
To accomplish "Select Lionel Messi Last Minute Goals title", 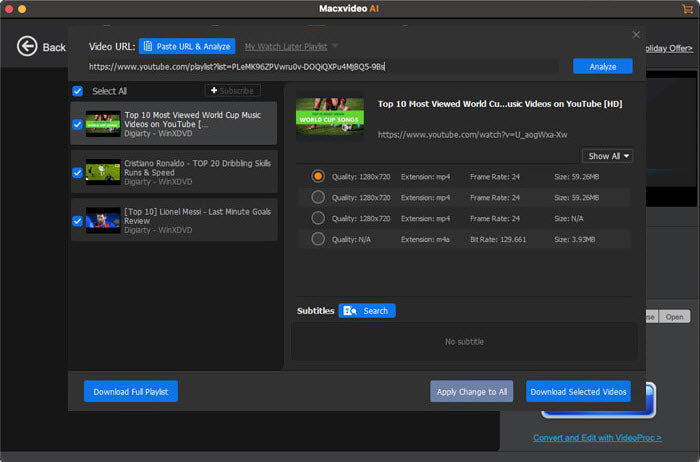I will [197, 216].
